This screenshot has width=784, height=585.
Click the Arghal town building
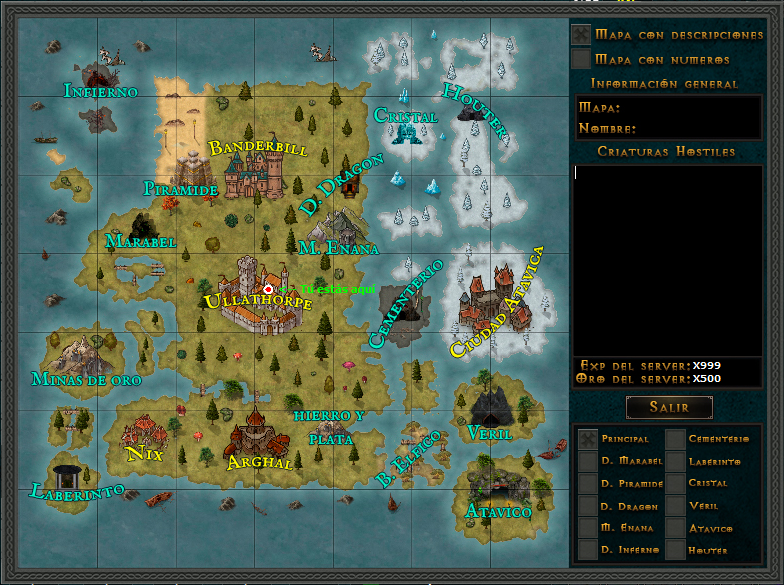pos(254,436)
